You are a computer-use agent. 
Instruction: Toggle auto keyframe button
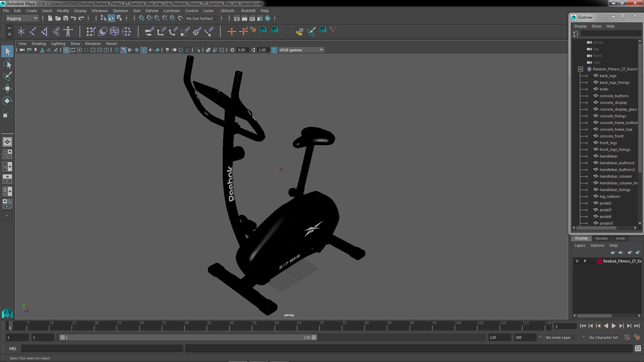627,338
